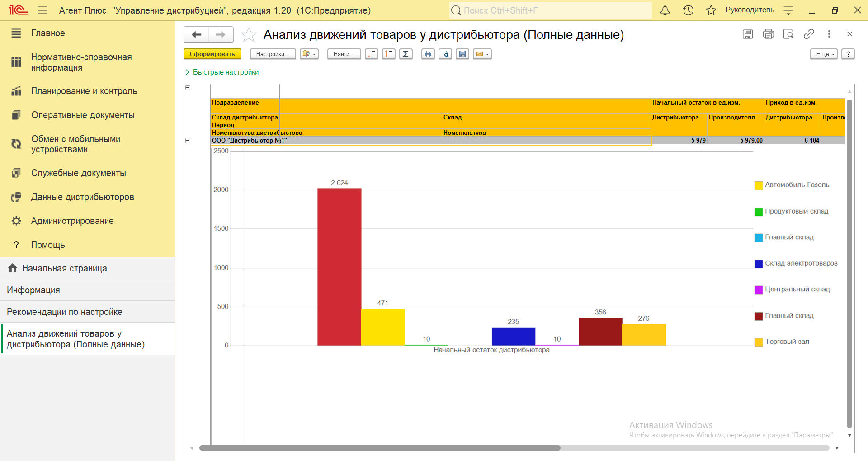
Task: Click the magenta Центральный склад legend swatch
Action: (x=759, y=290)
